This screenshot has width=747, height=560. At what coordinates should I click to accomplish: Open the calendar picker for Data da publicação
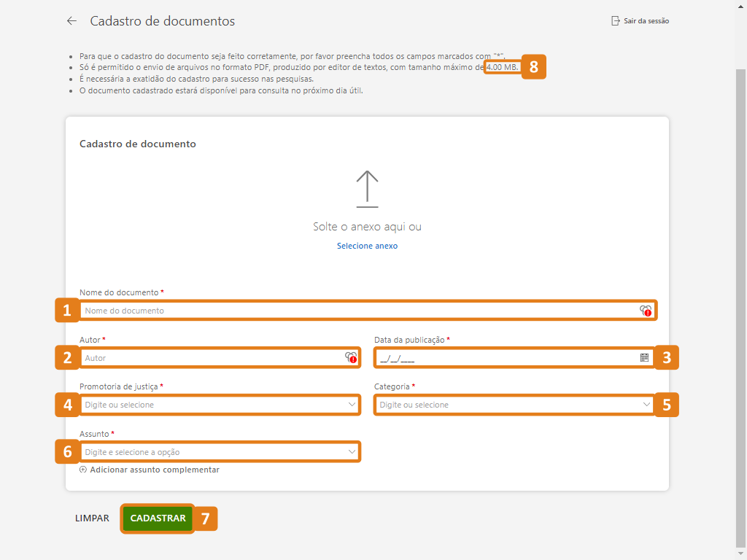644,358
